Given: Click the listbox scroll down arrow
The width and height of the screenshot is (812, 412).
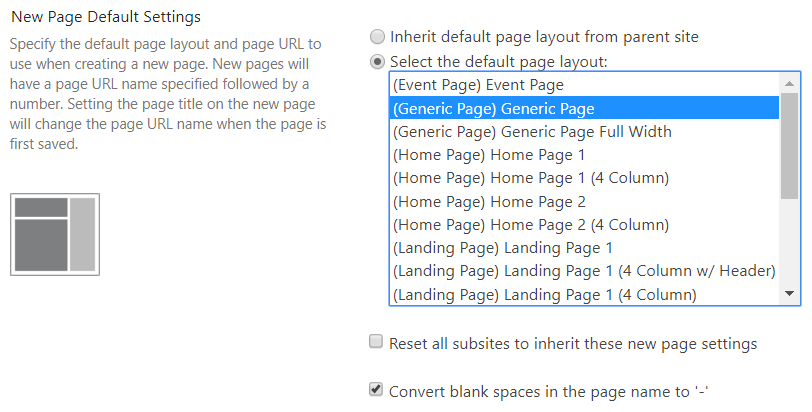Looking at the screenshot, I should point(789,294).
